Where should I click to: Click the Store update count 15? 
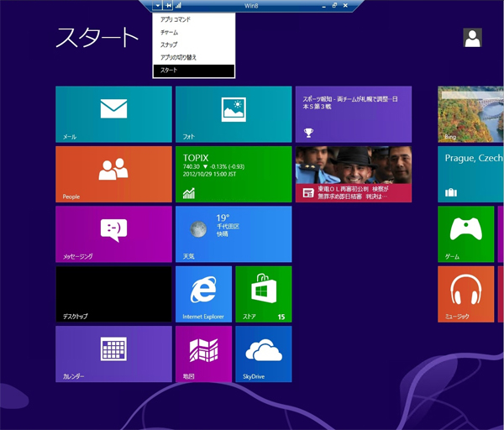281,317
